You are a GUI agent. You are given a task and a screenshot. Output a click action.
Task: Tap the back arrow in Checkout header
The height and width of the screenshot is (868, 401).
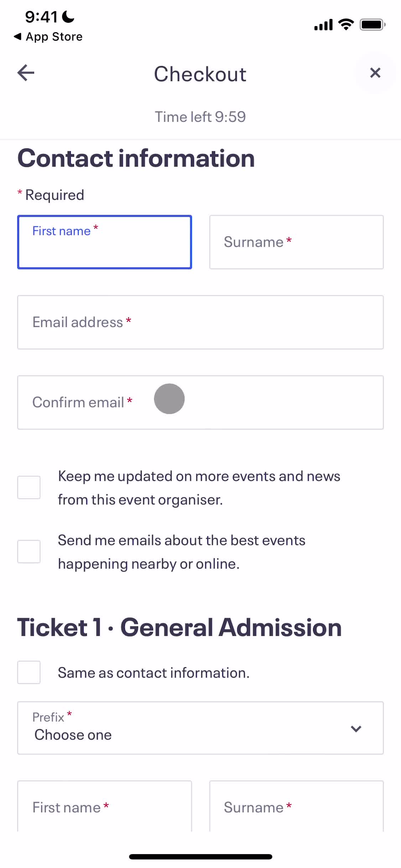coord(26,73)
